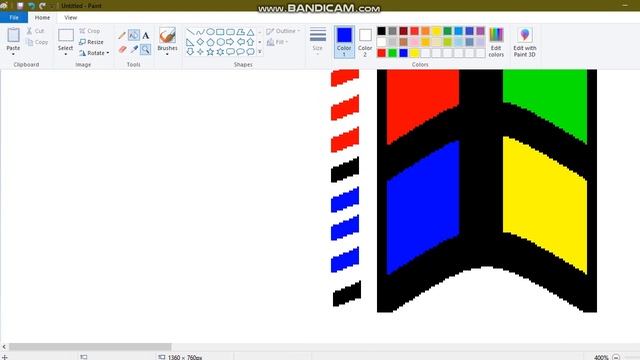The height and width of the screenshot is (360, 640).
Task: Activate the Color 2 background selector
Action: click(x=365, y=42)
